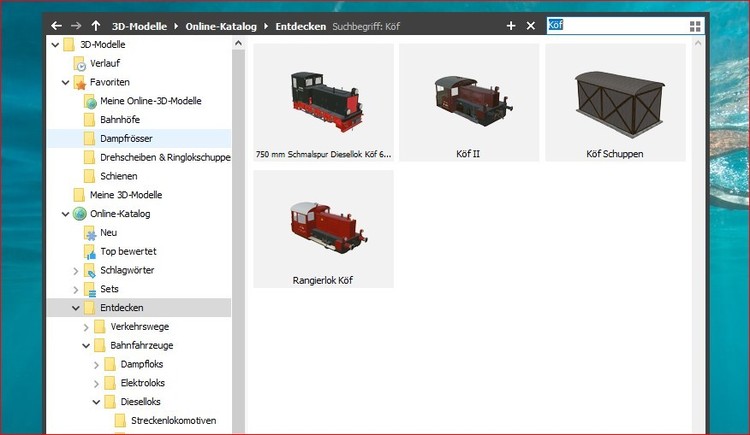Click the up one level arrow
The width and height of the screenshot is (750, 435).
(95, 25)
